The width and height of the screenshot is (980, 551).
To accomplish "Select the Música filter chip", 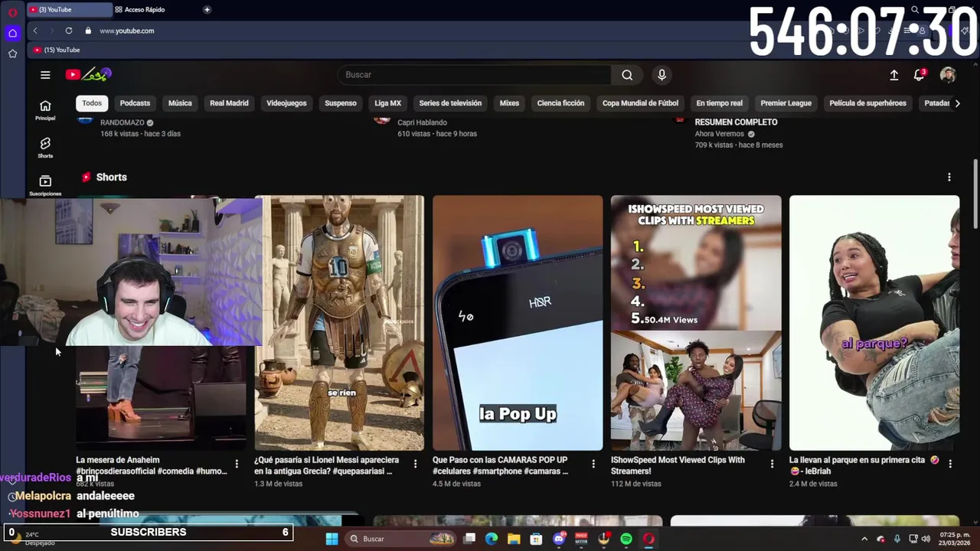I will pos(180,103).
